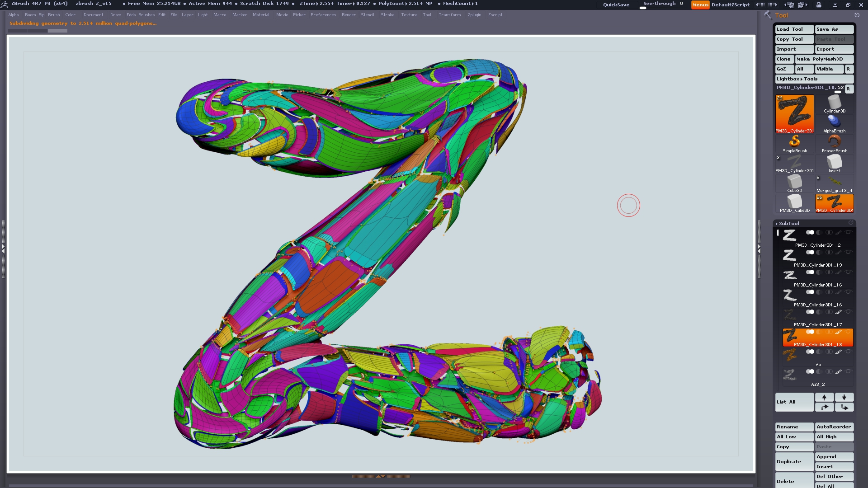Adjust the See-through slider
This screenshot has height=488, width=868.
(662, 5)
